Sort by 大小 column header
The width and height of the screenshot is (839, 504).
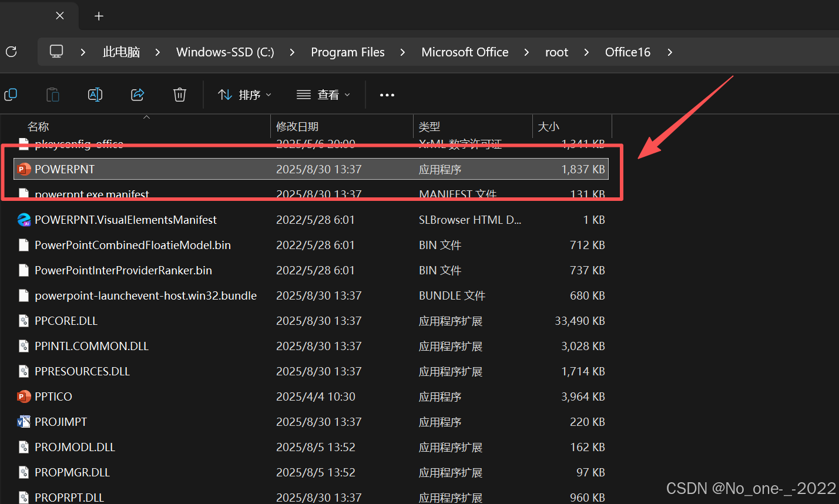pos(549,126)
